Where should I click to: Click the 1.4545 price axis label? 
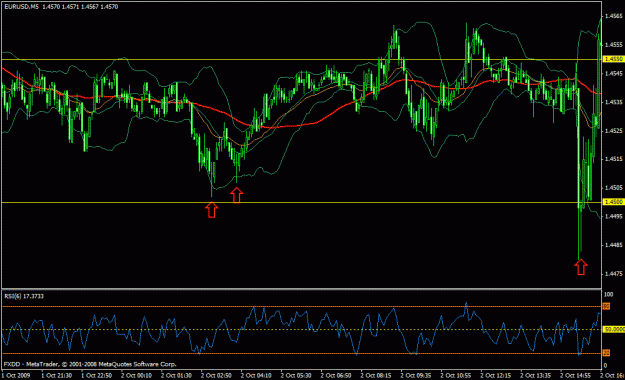pyautogui.click(x=614, y=73)
